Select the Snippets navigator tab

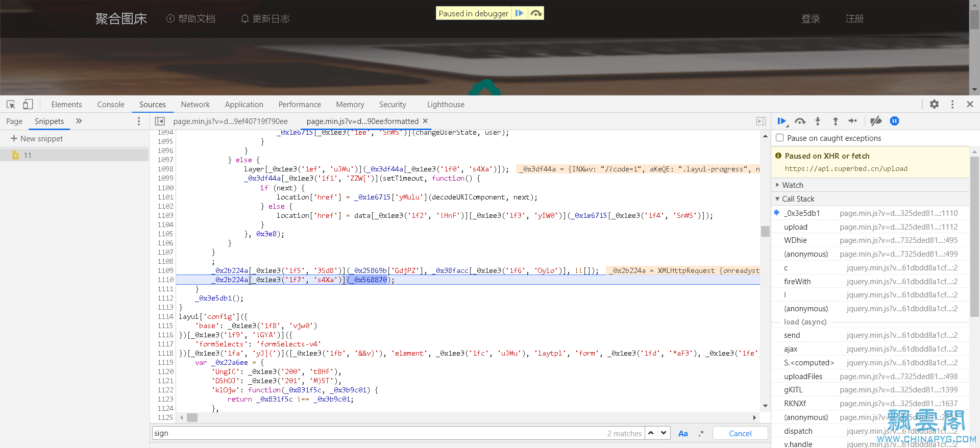(50, 121)
